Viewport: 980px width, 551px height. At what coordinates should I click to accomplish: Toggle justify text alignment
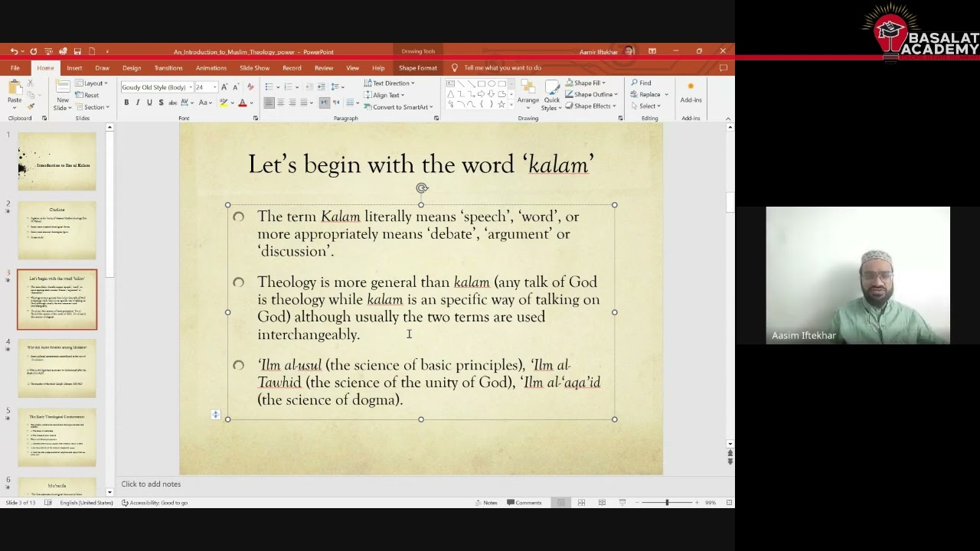click(303, 103)
